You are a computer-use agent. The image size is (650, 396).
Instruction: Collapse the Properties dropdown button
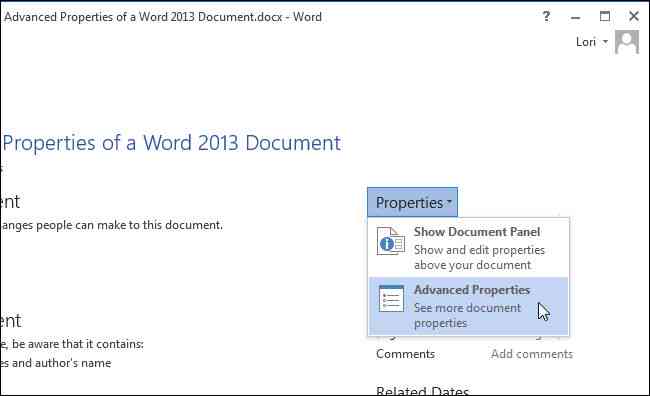(x=412, y=202)
